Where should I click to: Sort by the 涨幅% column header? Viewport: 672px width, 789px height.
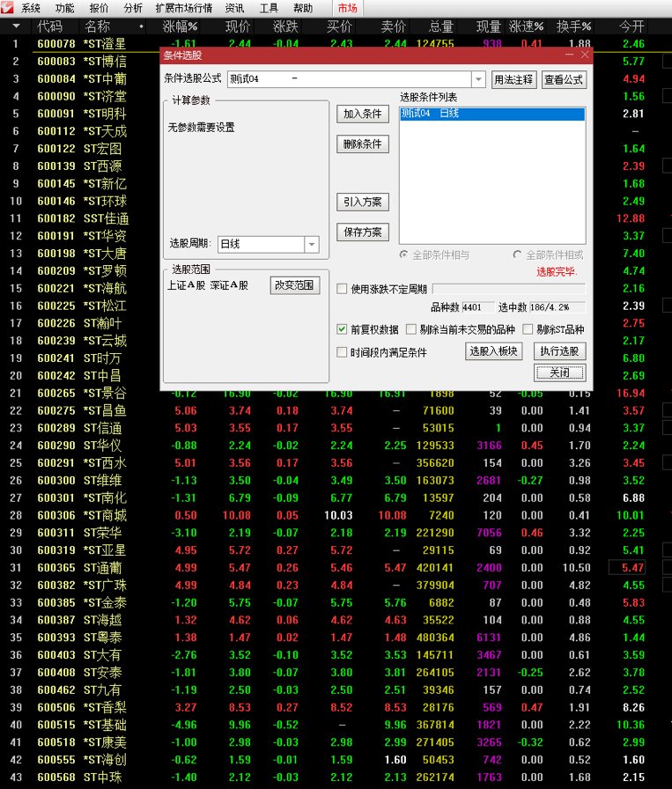[181, 26]
